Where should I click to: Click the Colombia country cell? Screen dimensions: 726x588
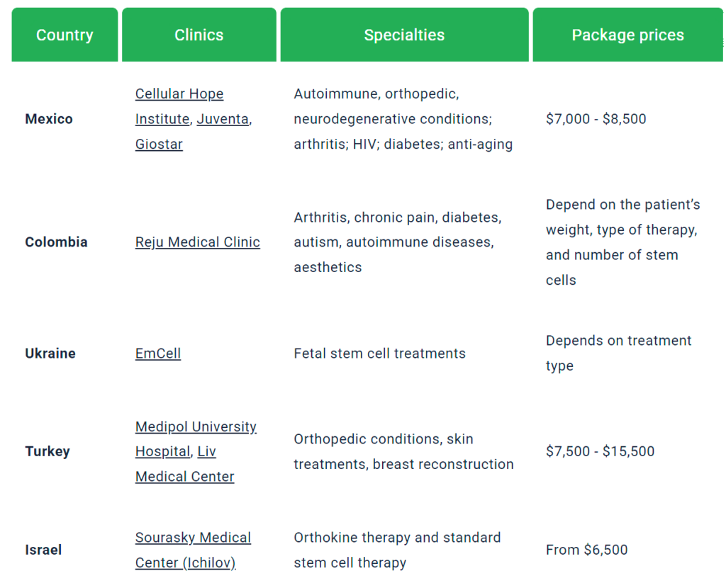pyautogui.click(x=56, y=242)
